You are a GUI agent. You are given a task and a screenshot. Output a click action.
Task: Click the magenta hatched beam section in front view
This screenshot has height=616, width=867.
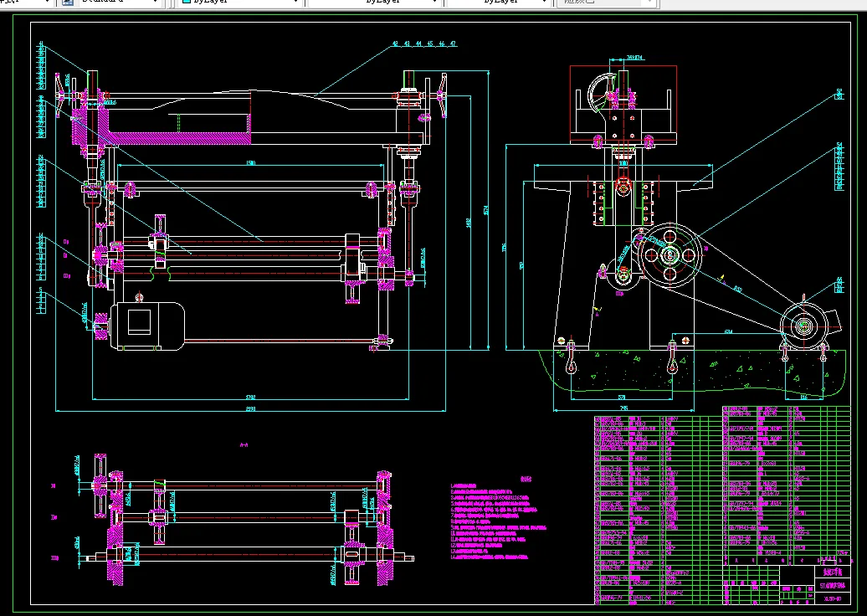tap(177, 138)
